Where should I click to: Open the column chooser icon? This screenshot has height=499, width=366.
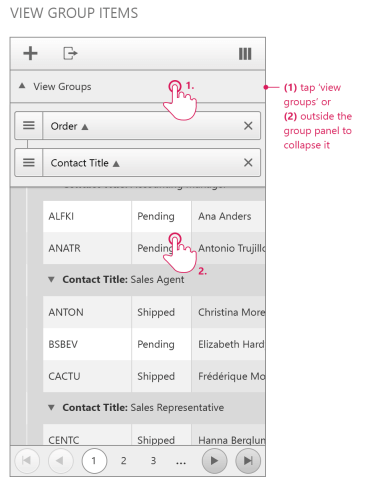pyautogui.click(x=245, y=54)
